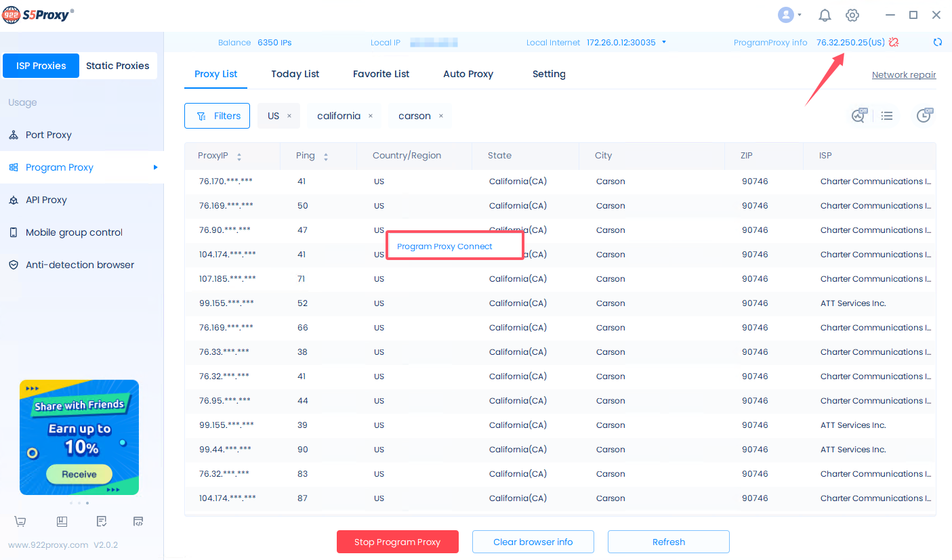Click Clear browser info button

[x=533, y=542]
